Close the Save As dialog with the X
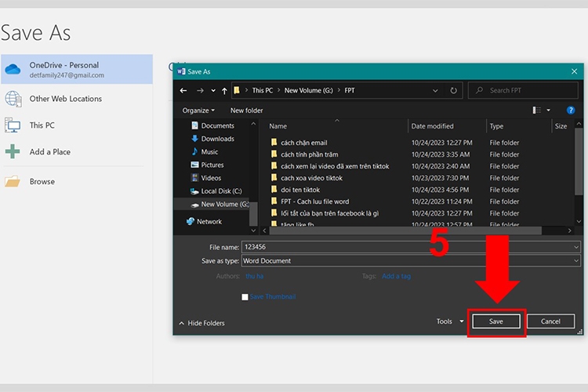588x392 pixels. point(574,71)
